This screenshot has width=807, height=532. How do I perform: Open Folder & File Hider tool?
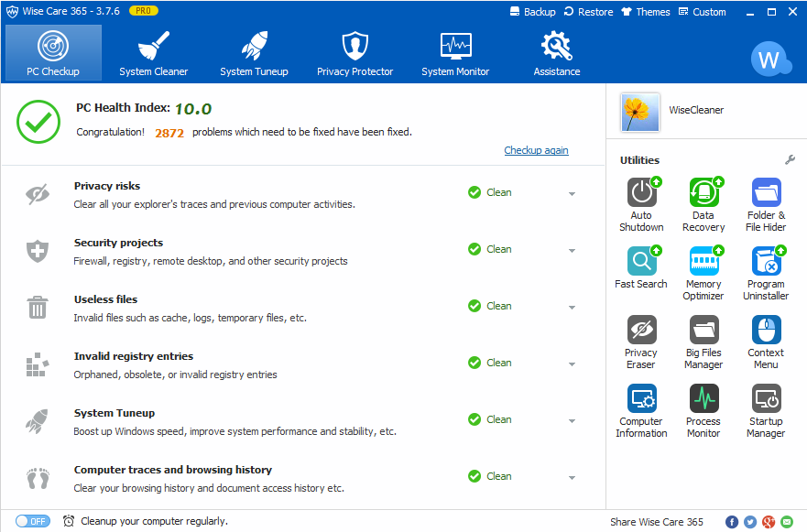pos(766,193)
